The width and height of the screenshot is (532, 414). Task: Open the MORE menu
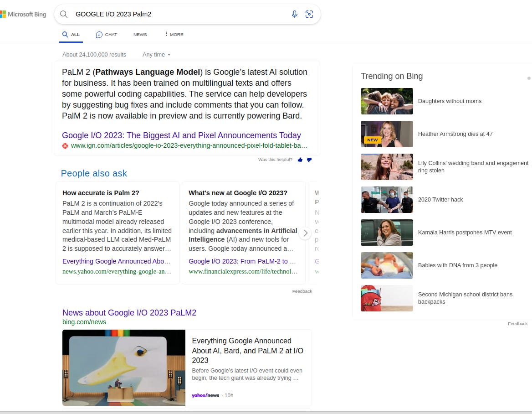(174, 35)
